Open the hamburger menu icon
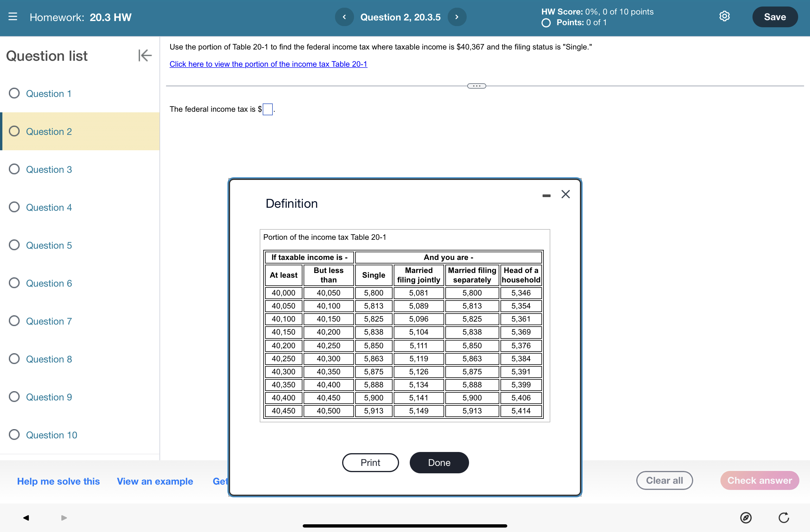 [x=12, y=17]
